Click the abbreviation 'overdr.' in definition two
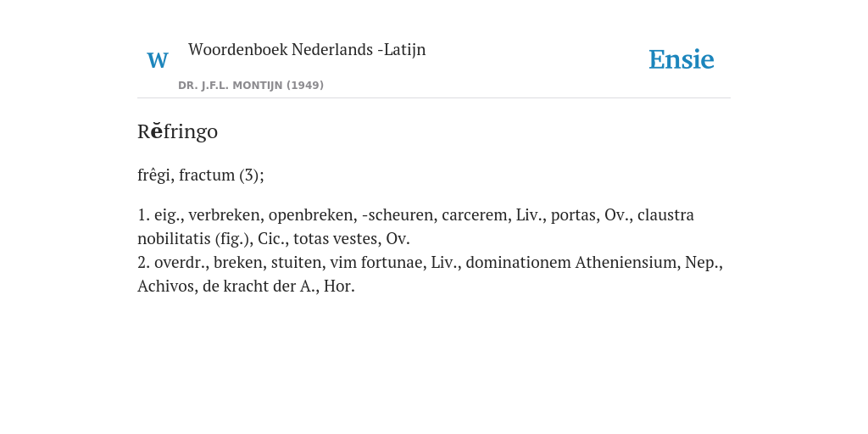Viewport: 868px width, 434px height. 180,263
